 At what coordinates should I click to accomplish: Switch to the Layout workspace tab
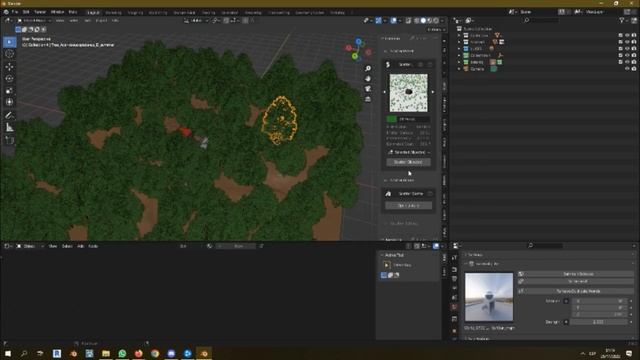93,13
